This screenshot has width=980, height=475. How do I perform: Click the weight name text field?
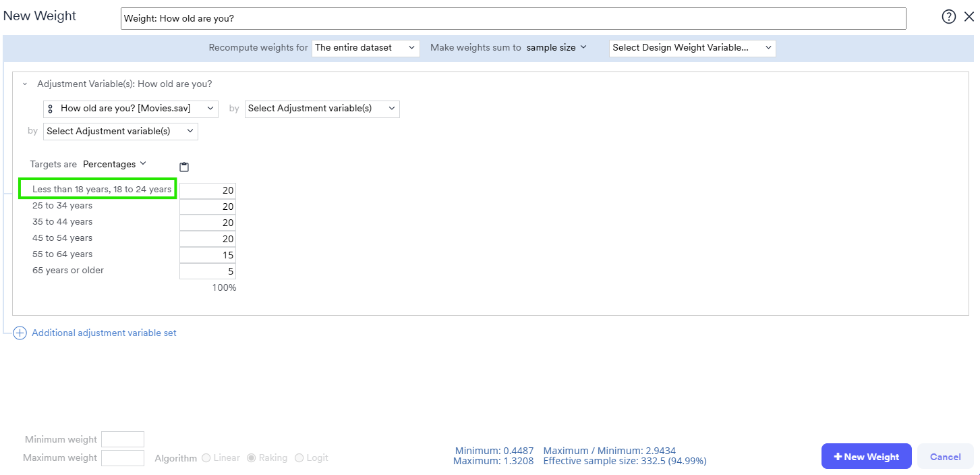coord(513,18)
